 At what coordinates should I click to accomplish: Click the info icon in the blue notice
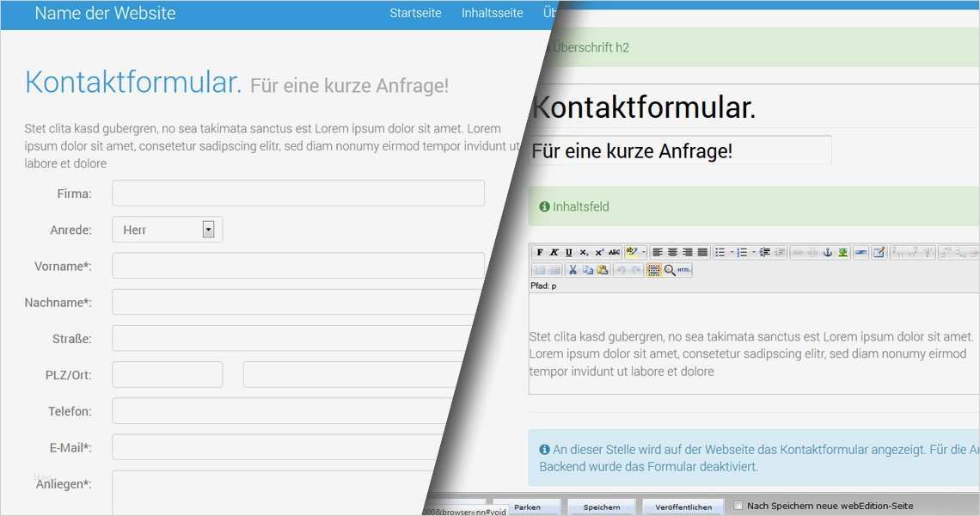[x=544, y=449]
